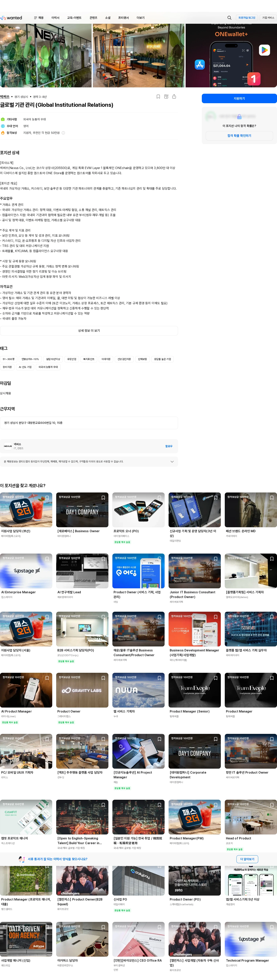
Task: Bookmark the 지원사업 담당자 (부산) card
Action: pyautogui.click(x=47, y=498)
